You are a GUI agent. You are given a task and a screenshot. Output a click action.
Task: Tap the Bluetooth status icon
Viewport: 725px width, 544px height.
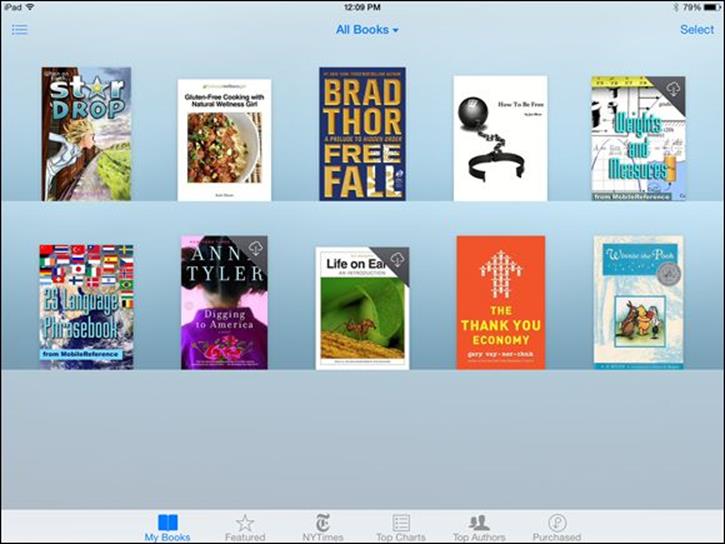click(675, 7)
